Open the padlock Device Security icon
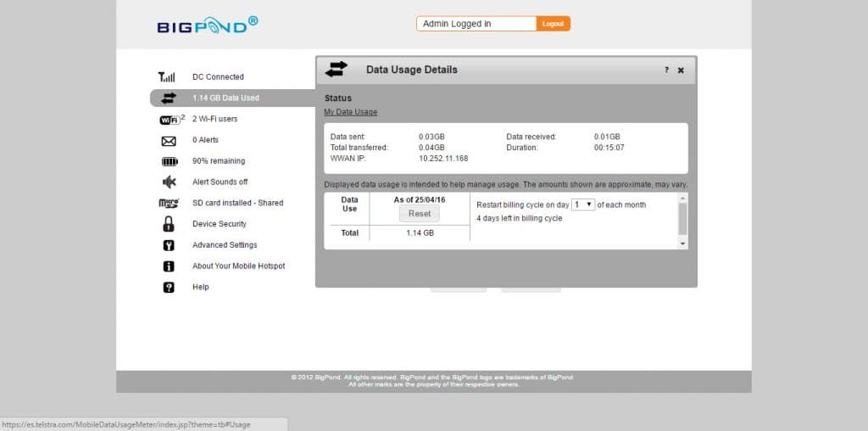 tap(169, 224)
